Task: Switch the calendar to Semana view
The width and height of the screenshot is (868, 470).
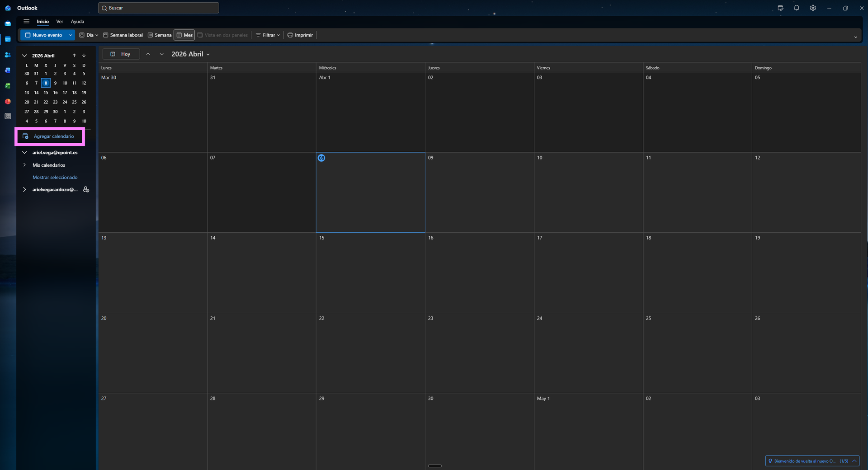Action: click(160, 35)
